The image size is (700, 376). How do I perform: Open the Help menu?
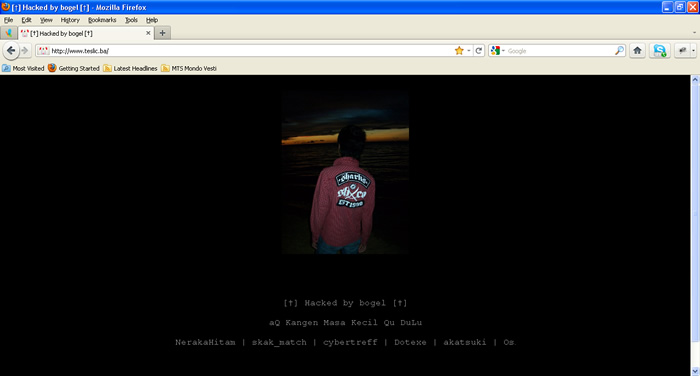point(152,20)
